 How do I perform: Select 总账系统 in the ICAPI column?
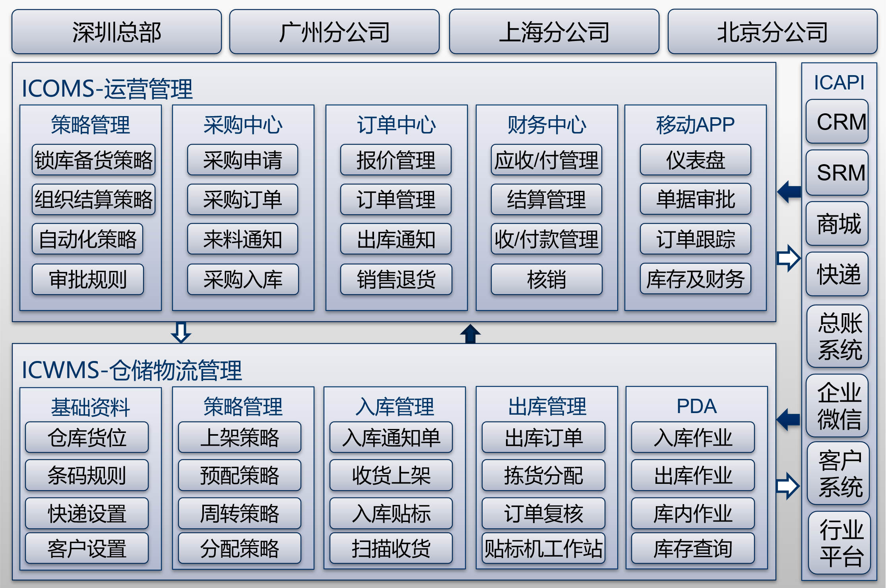(x=838, y=336)
